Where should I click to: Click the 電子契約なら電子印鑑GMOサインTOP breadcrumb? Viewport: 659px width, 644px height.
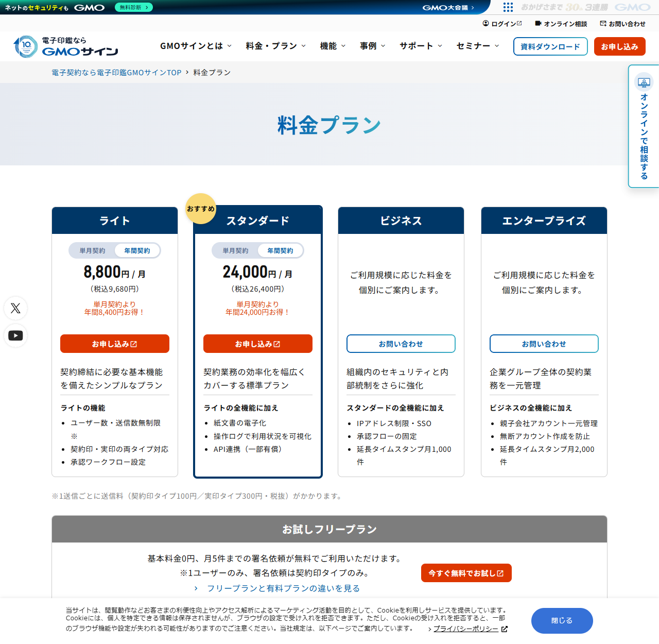pyautogui.click(x=116, y=73)
